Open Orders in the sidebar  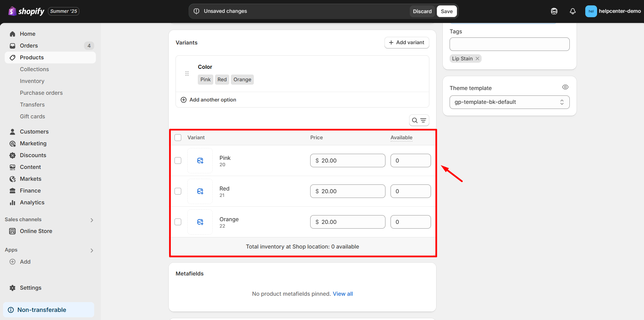pos(29,46)
